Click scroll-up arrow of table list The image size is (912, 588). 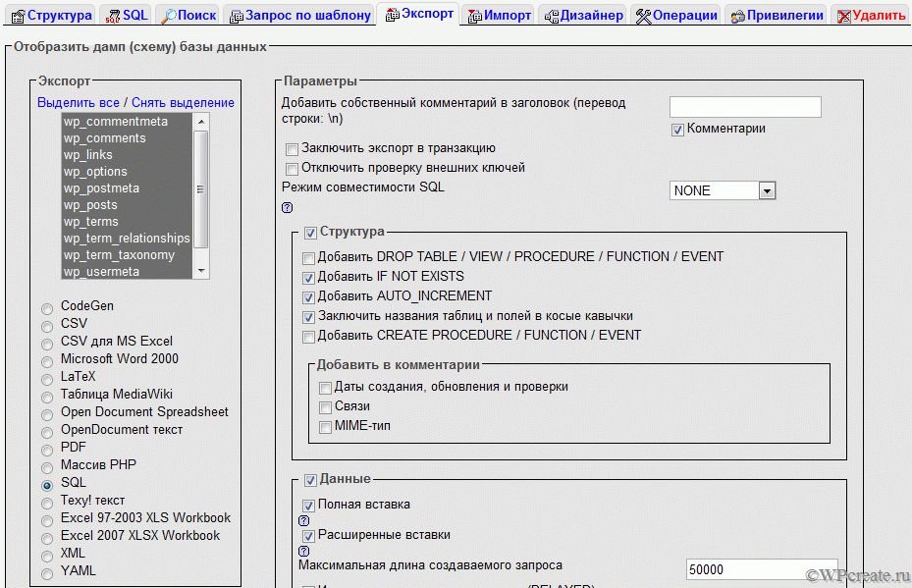pyautogui.click(x=200, y=122)
